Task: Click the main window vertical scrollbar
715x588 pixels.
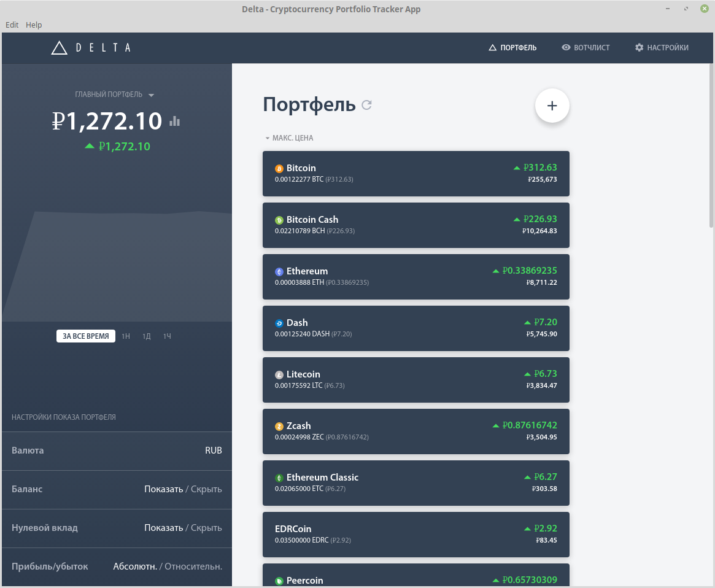Action: pyautogui.click(x=711, y=146)
